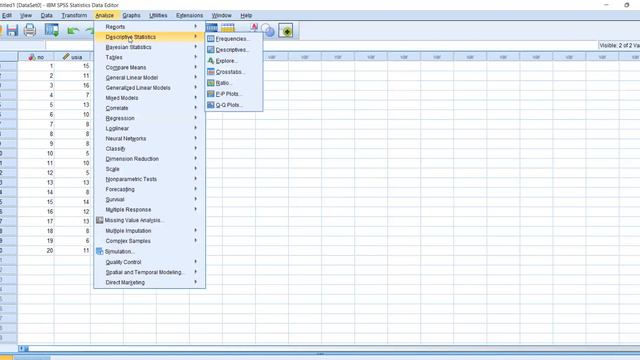Click the circles use variable sets icon

tap(268, 30)
